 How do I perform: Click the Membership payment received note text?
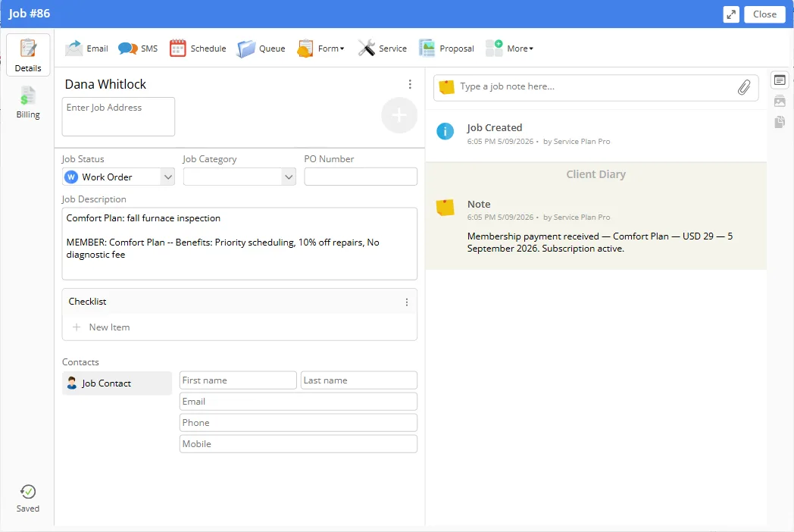(x=600, y=243)
